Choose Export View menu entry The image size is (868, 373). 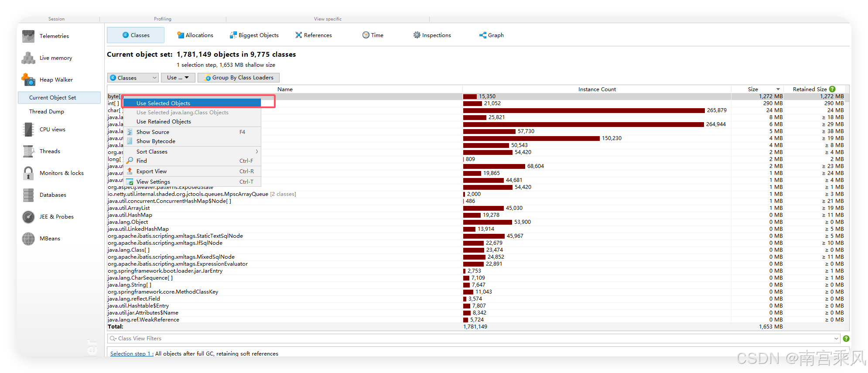click(x=192, y=171)
